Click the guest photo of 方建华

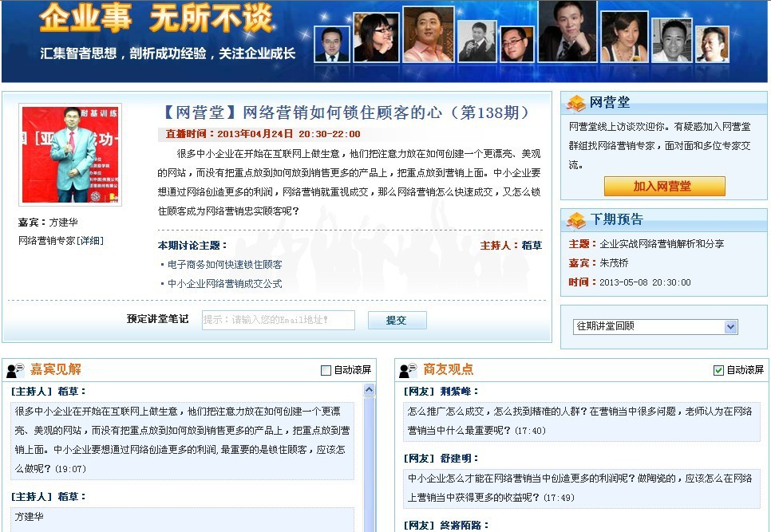[70, 155]
